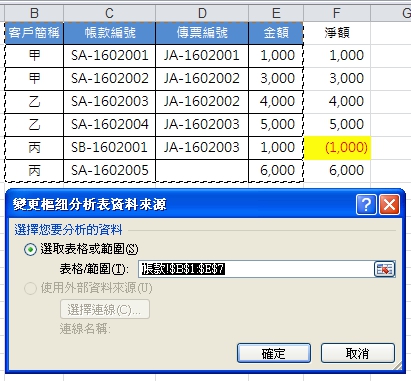Image resolution: width=411 pixels, height=381 pixels.
Task: Select cell SB-1602001
Action: tap(109, 148)
